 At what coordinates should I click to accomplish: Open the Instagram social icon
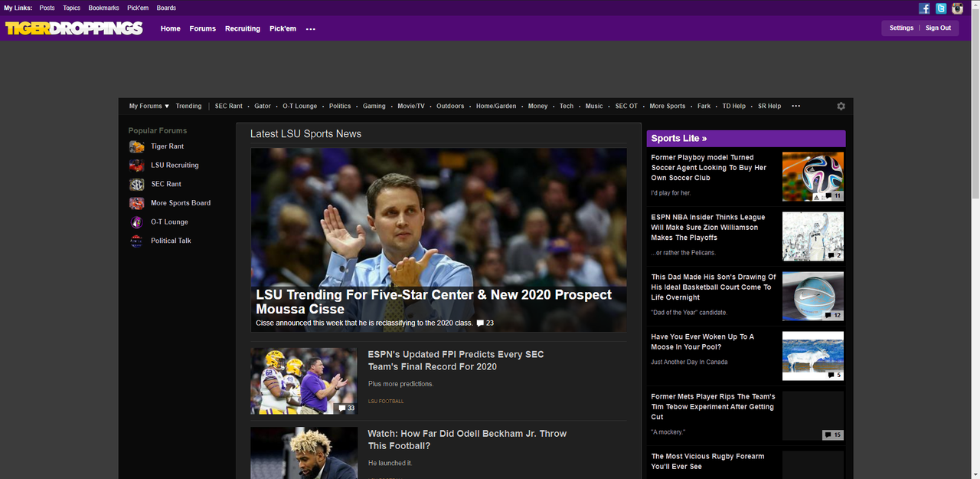coord(957,8)
